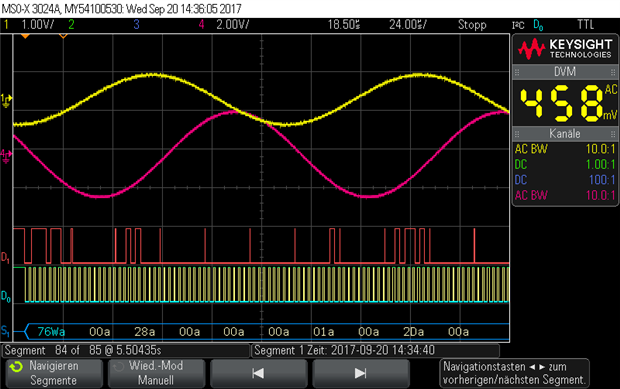Click the Navigationstasten hint box
620x389 pixels.
[x=514, y=373]
